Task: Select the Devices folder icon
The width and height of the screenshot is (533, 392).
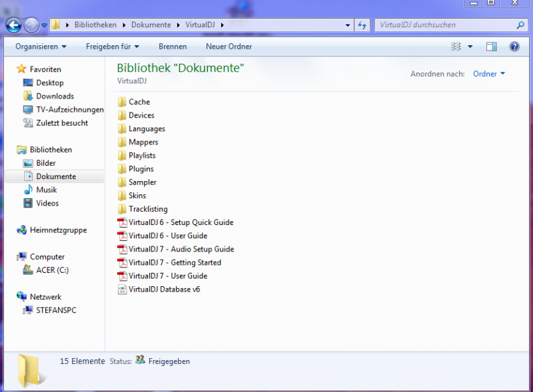Action: point(122,115)
